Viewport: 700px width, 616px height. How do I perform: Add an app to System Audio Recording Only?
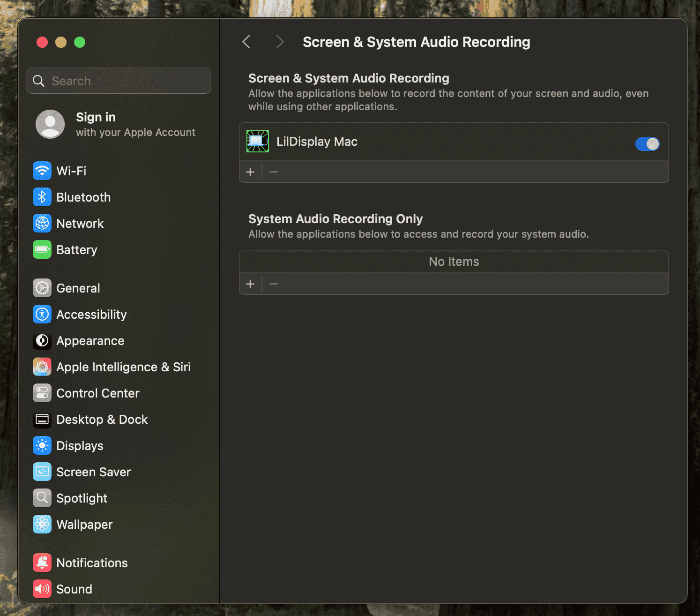[251, 284]
